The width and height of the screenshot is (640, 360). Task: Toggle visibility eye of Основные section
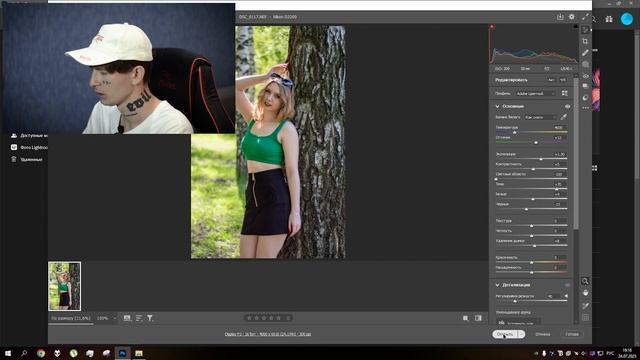coord(567,106)
